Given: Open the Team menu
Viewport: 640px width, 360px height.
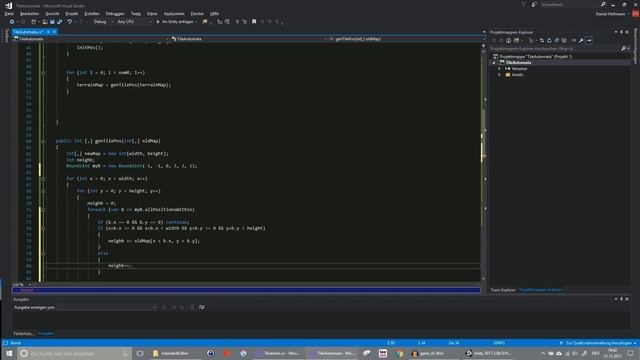Looking at the screenshot, I should pyautogui.click(x=136, y=13).
